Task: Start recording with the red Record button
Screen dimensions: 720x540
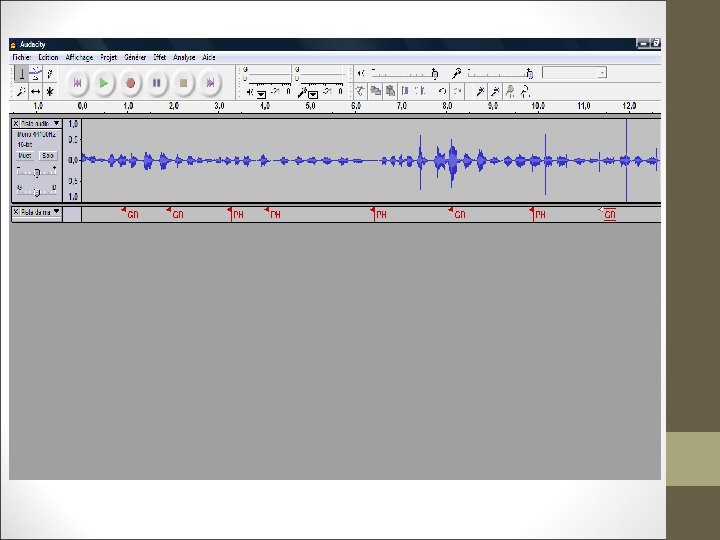Action: coord(130,83)
